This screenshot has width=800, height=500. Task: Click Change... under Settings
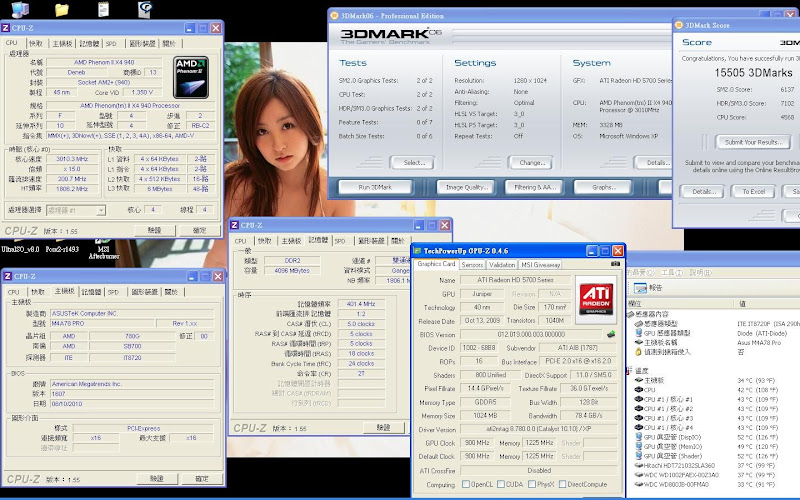(x=532, y=163)
